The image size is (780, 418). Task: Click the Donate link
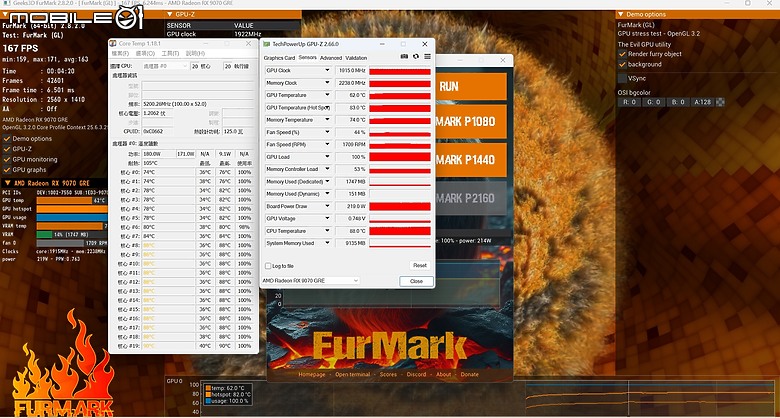470,375
